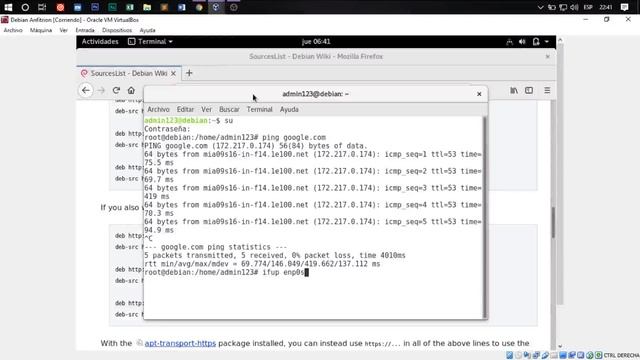The width and height of the screenshot is (640, 360).
Task: Go back in Firefox
Action: (86, 90)
